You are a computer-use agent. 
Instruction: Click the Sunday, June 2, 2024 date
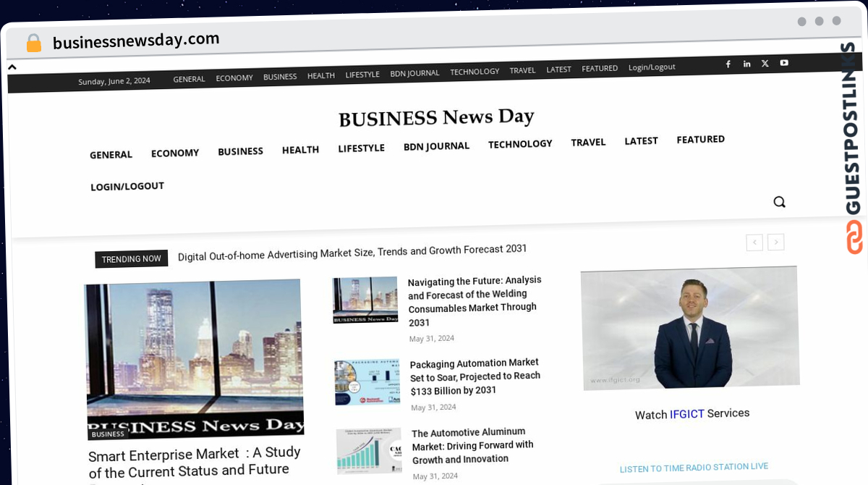(114, 81)
